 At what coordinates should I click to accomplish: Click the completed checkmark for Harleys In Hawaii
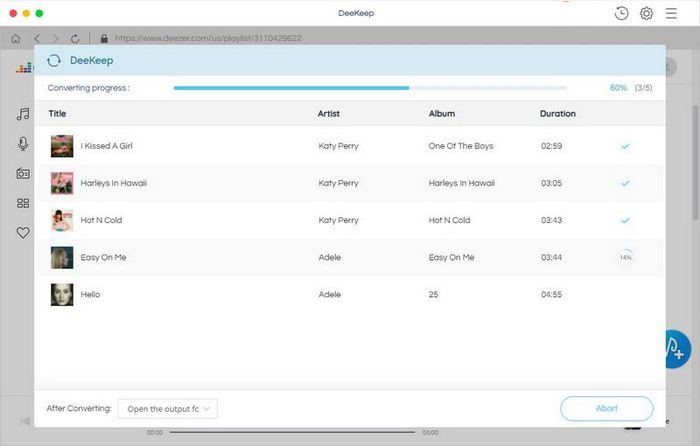click(625, 183)
